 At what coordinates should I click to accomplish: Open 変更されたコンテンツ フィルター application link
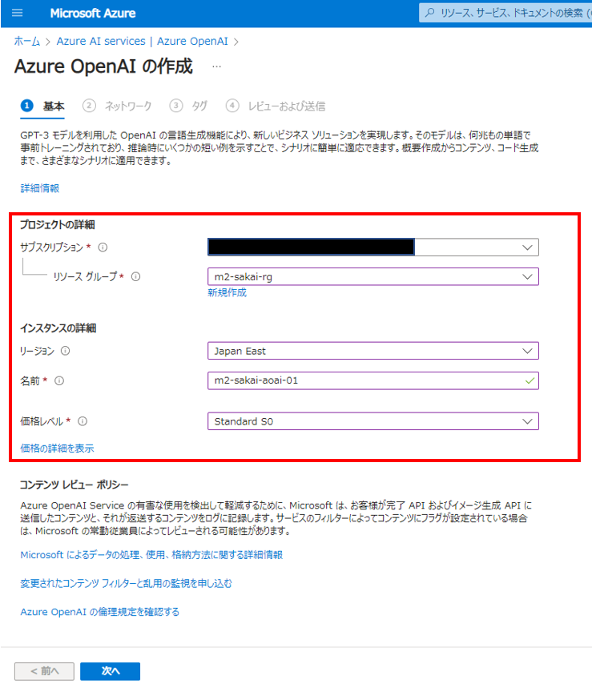(x=126, y=584)
